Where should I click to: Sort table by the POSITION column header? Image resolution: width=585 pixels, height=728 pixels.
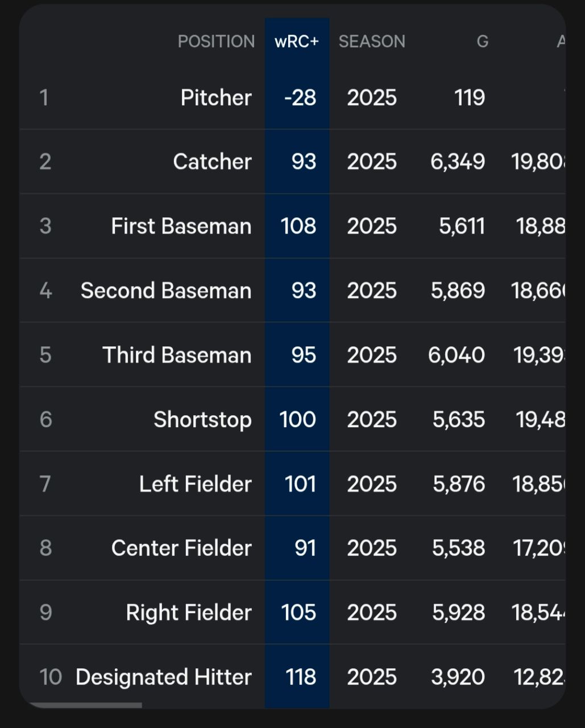click(216, 42)
